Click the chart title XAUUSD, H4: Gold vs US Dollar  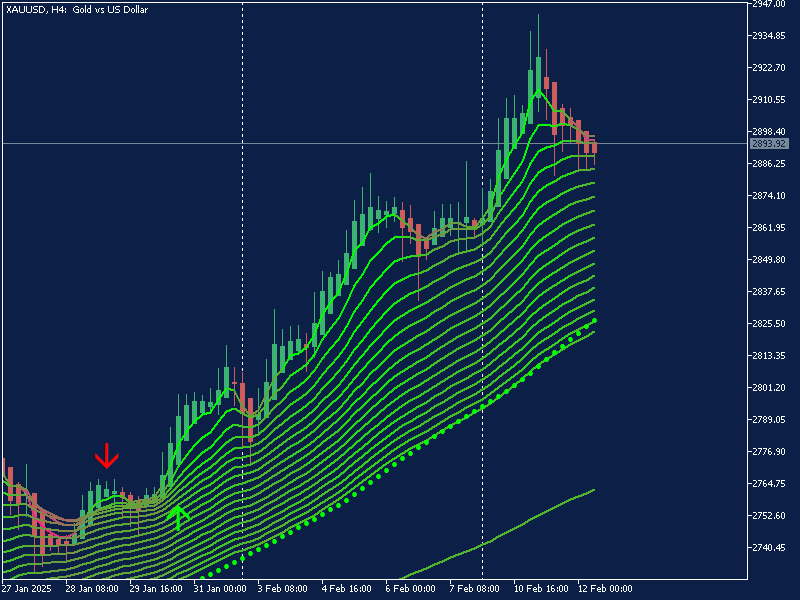(x=77, y=10)
